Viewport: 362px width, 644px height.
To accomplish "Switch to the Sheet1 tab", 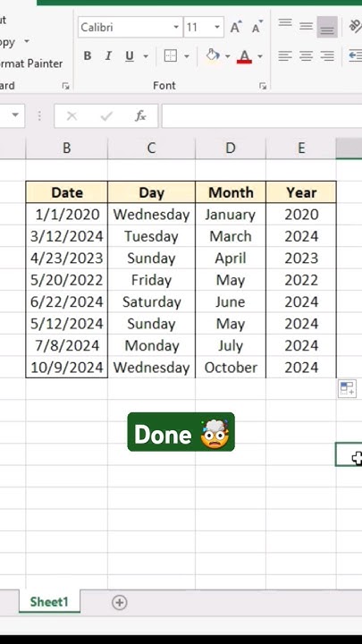I will point(49,602).
